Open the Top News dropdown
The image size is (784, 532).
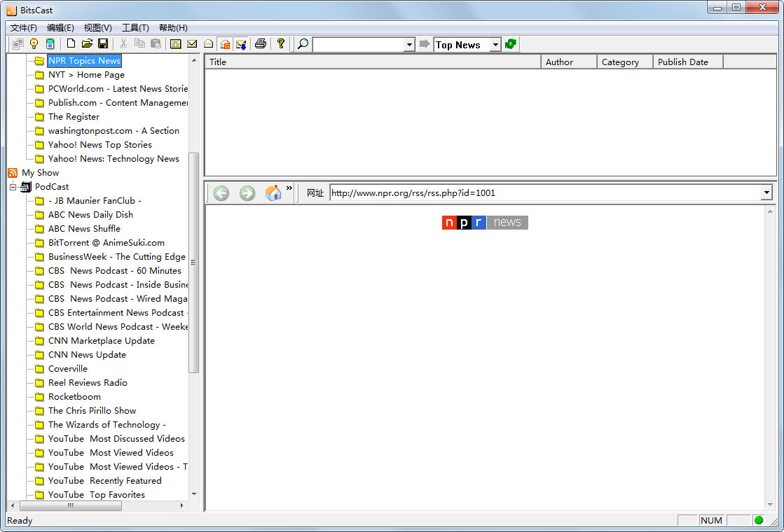tap(495, 45)
